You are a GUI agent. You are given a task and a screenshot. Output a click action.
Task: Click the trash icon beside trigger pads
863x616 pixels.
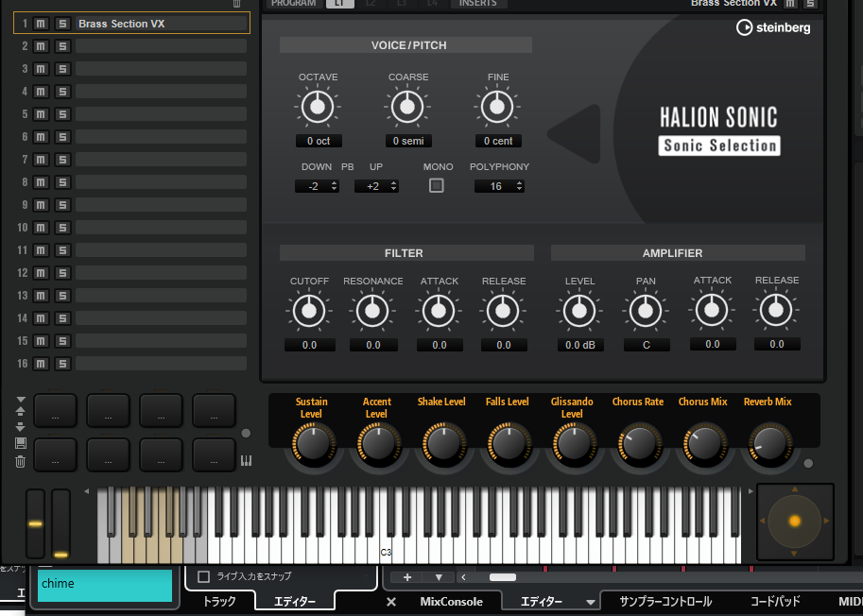21,461
